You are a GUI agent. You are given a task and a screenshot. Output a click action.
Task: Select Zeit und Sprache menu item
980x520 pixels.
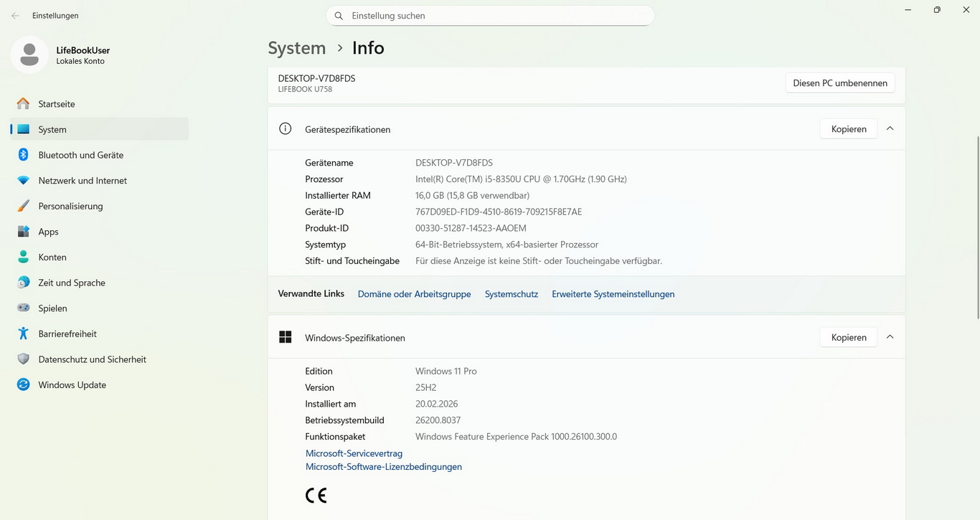point(72,283)
